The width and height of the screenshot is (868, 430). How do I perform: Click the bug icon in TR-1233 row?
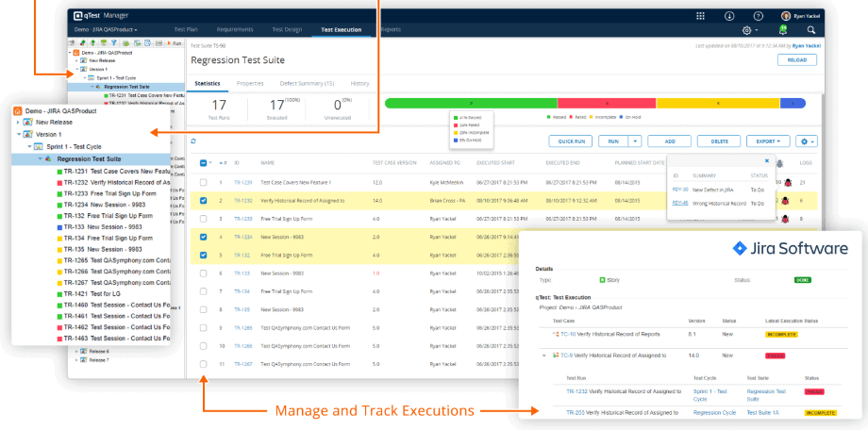pyautogui.click(x=787, y=219)
